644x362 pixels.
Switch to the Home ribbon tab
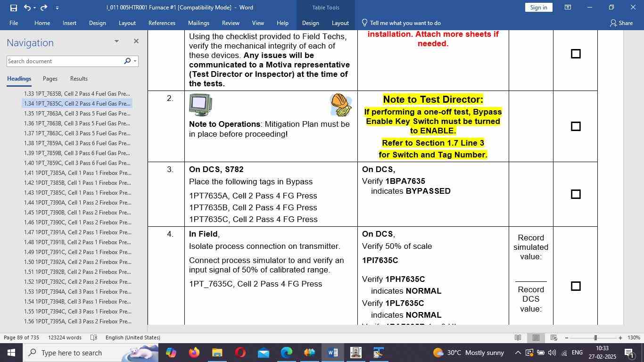click(42, 23)
